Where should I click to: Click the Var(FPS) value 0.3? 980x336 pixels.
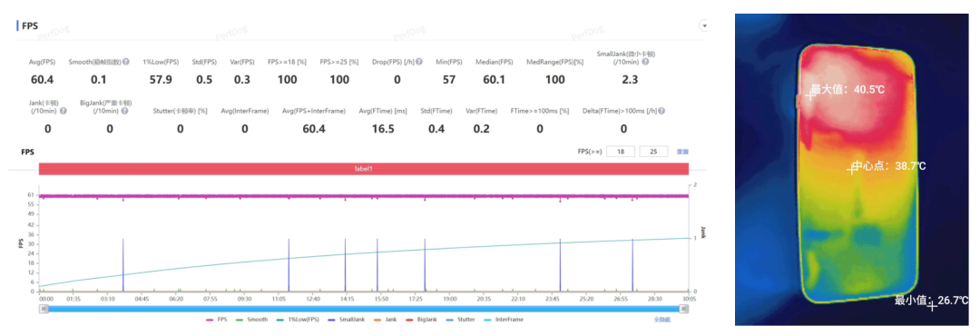coord(242,80)
